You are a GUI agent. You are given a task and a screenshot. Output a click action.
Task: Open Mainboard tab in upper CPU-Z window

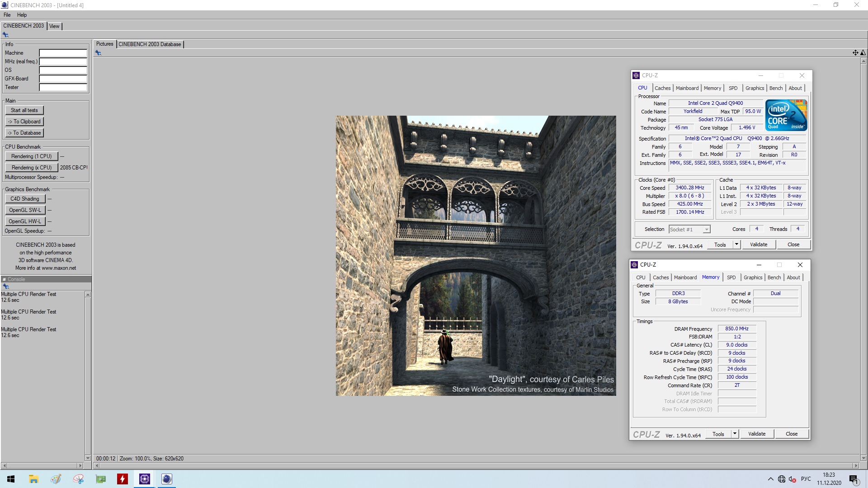[687, 88]
